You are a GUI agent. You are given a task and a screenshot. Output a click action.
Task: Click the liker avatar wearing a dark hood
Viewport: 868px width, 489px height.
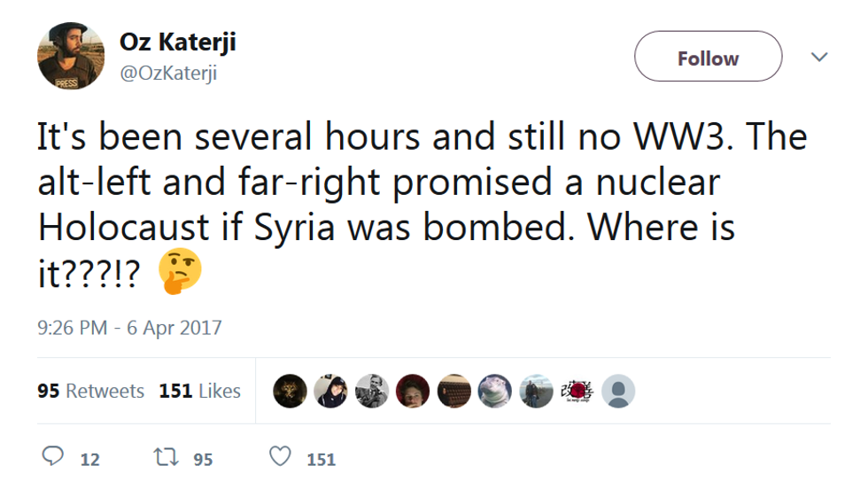330,391
